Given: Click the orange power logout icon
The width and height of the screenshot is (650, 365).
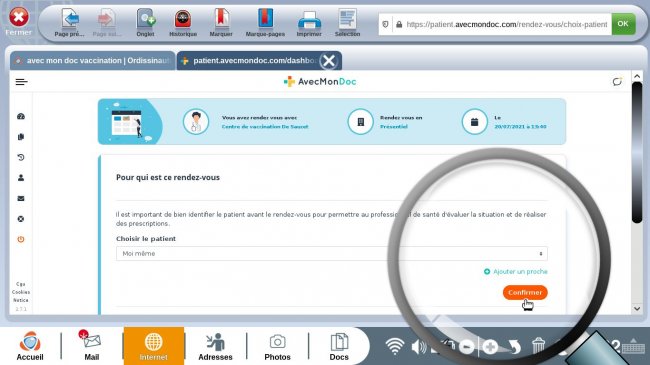Looking at the screenshot, I should [x=21, y=239].
